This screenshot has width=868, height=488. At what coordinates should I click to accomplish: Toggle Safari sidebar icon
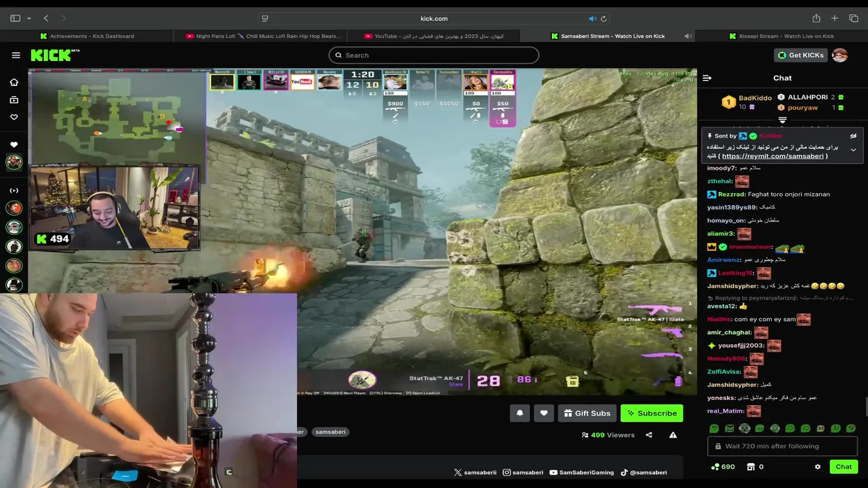pyautogui.click(x=15, y=18)
